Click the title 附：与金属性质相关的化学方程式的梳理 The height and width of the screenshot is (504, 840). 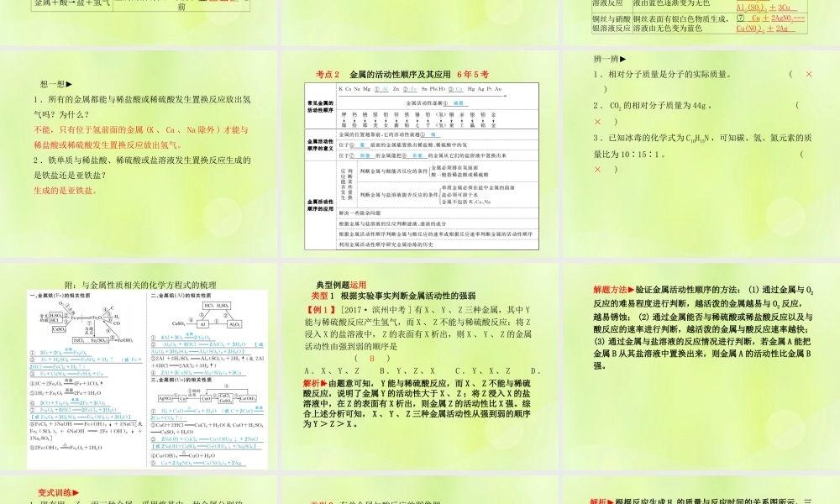click(x=140, y=285)
